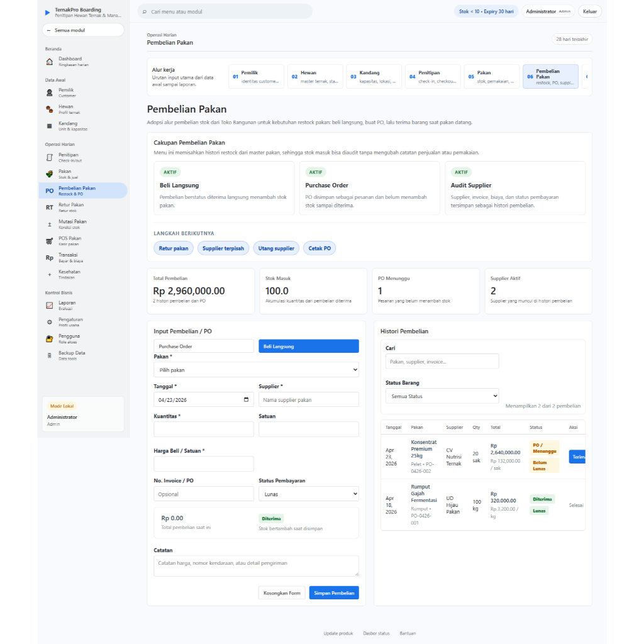This screenshot has width=644, height=644.
Task: Click the Satuan input field
Action: coord(309,429)
